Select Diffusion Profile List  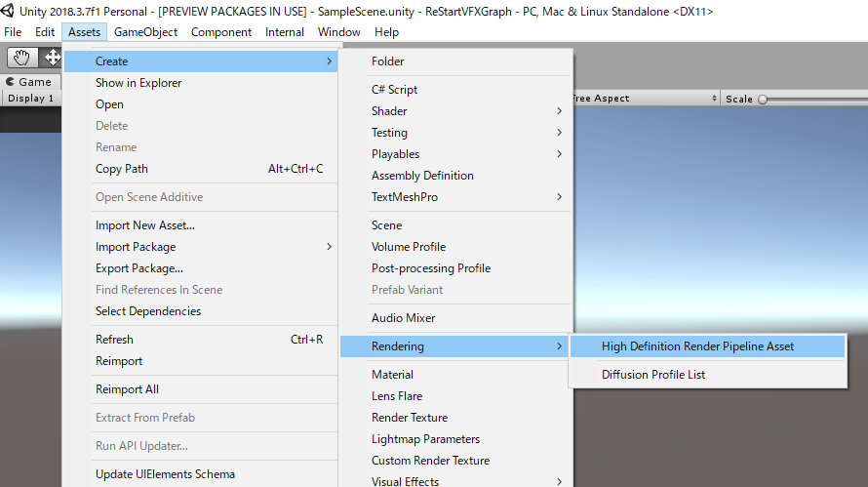point(707,375)
